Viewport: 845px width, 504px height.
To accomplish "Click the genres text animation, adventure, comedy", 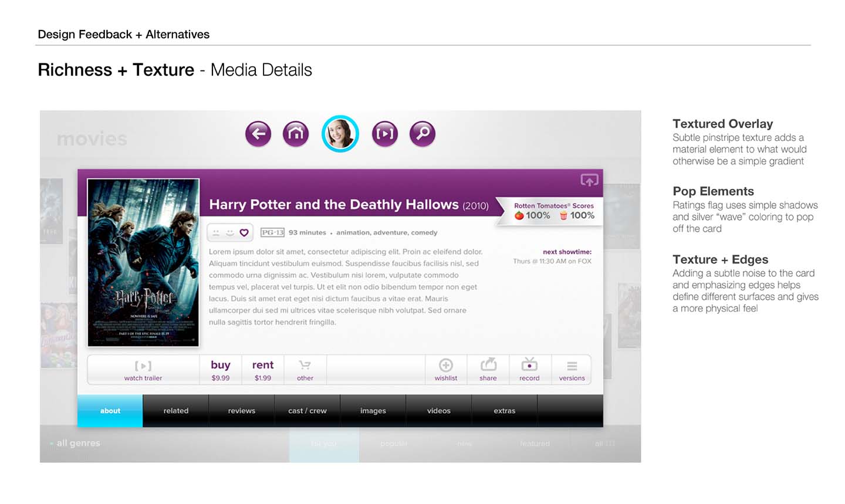I will [387, 232].
